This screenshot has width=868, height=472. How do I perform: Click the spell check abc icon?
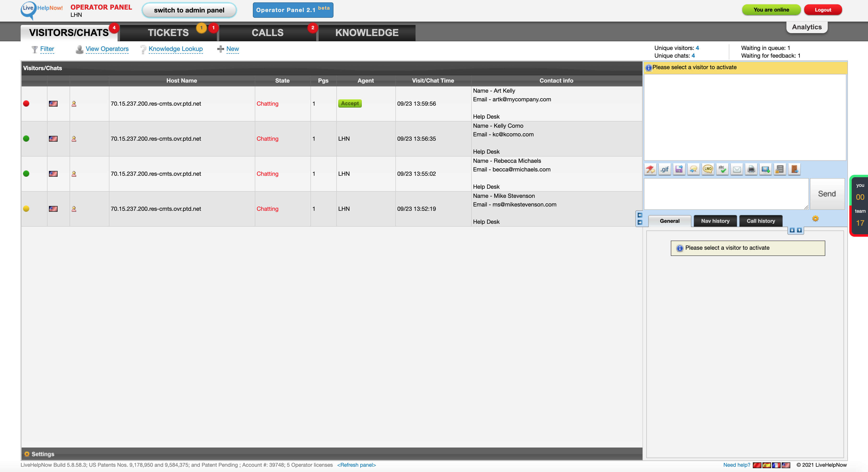(x=722, y=169)
